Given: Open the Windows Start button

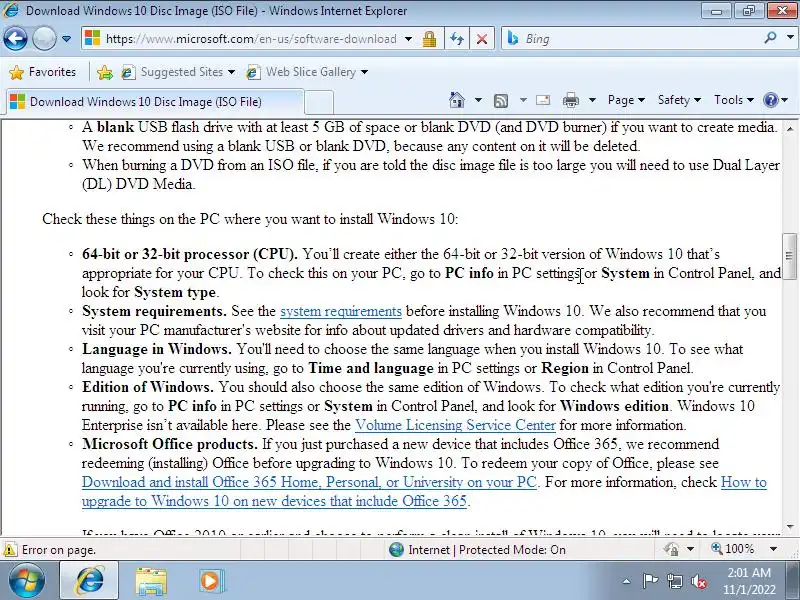Looking at the screenshot, I should tap(27, 581).
